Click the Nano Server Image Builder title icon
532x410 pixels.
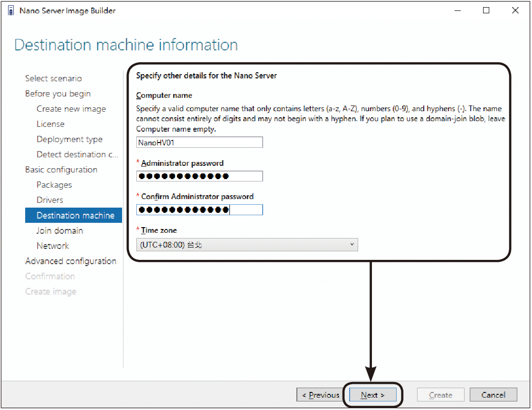tap(11, 10)
